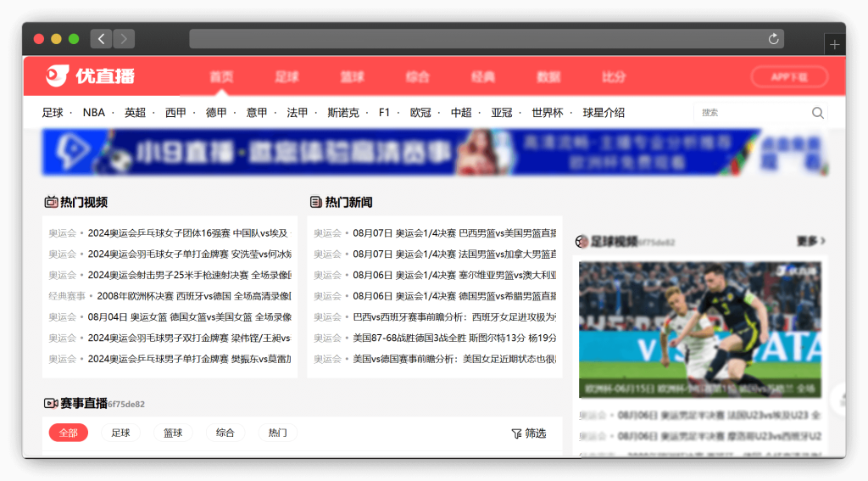Open news 法国男篮vs加拿大男篮
The height and width of the screenshot is (481, 868).
(454, 254)
